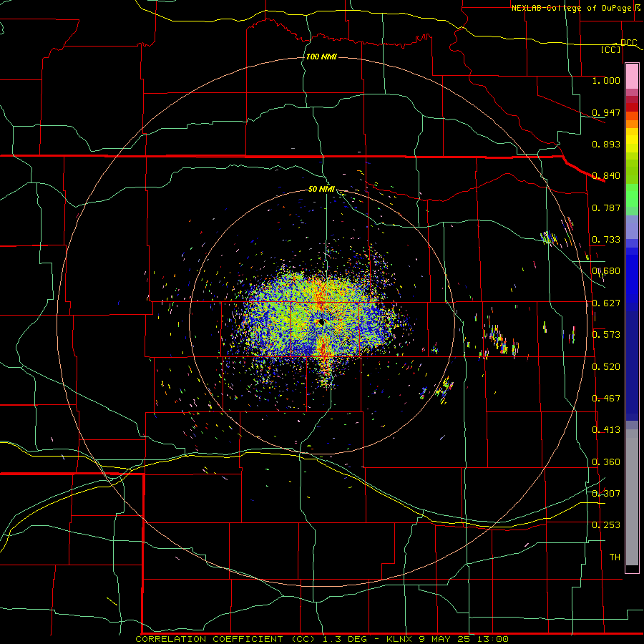Click the '[CC]' legend unit label
The width and height of the screenshot is (644, 644).
pos(611,49)
